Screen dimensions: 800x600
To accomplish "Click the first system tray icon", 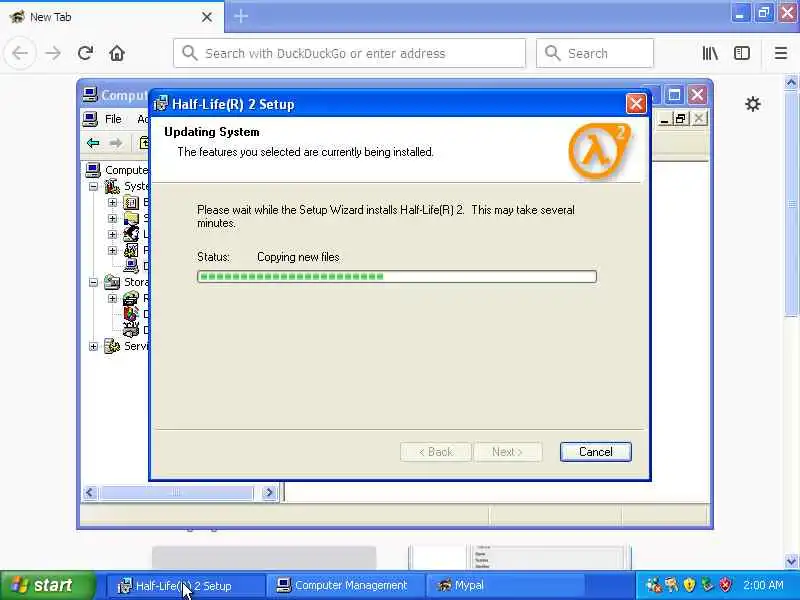I will [x=654, y=585].
